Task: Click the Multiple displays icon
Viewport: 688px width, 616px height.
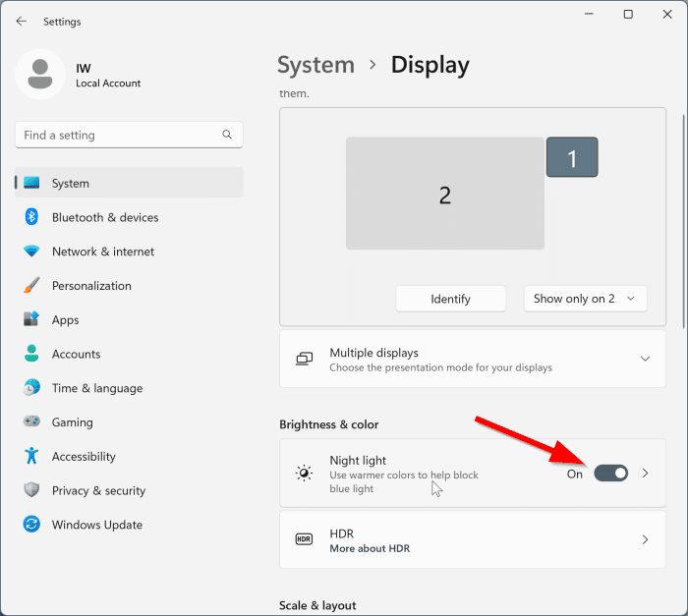Action: [304, 359]
